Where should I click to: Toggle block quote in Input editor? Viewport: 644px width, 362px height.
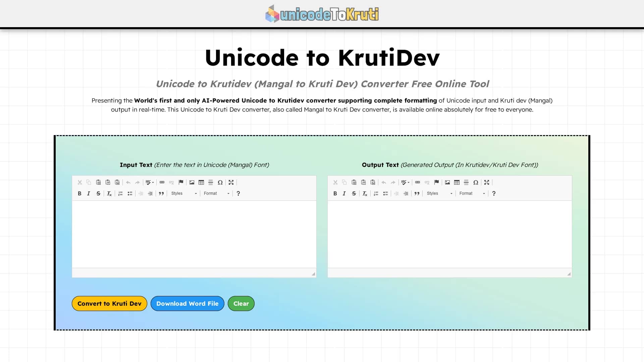pos(161,193)
